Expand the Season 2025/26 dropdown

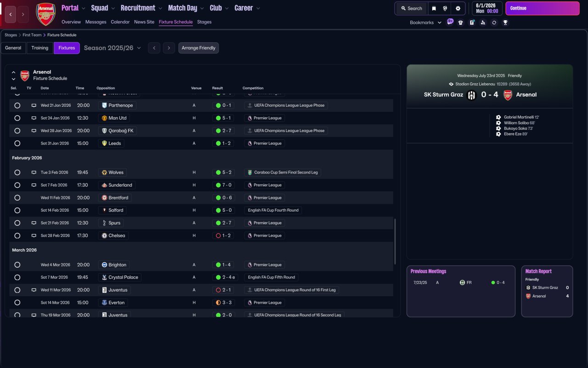point(113,48)
